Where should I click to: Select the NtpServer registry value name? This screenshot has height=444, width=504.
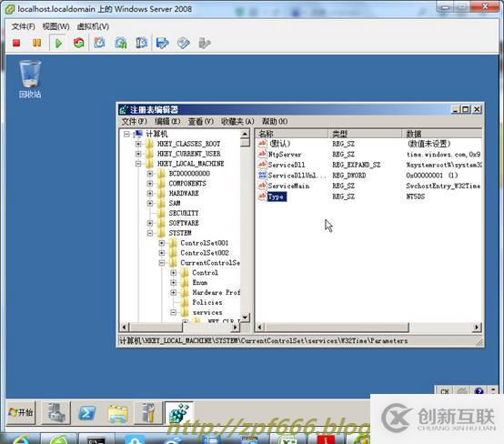tap(285, 155)
